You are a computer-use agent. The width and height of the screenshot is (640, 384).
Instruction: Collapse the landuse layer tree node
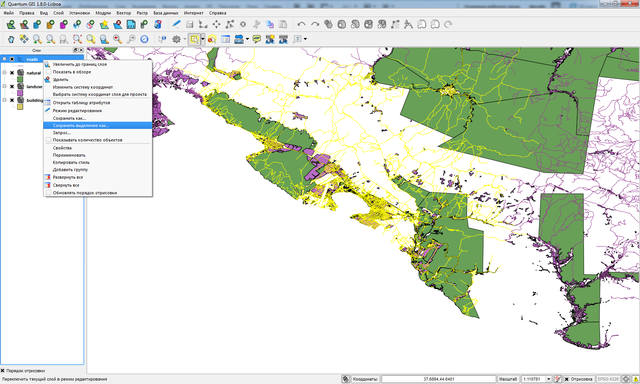[4, 87]
